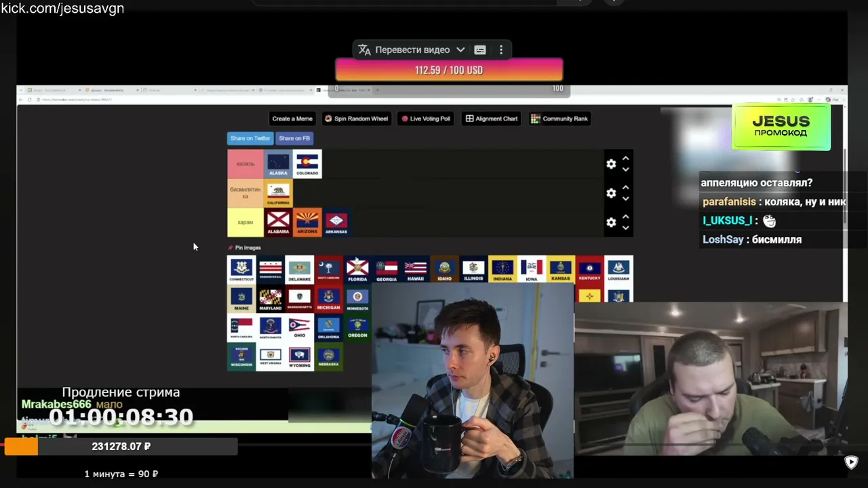Move харам tier row up
Screen dimensions: 868x488
point(626,216)
